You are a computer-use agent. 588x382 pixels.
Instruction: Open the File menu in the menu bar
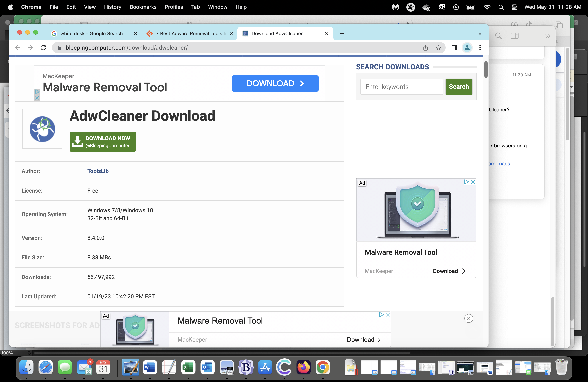pos(54,7)
